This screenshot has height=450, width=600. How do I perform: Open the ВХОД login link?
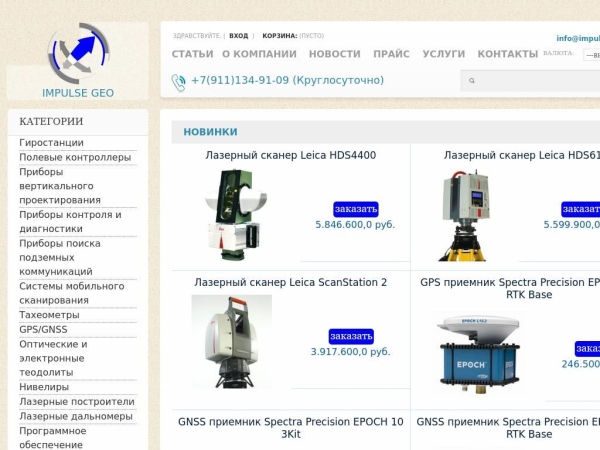coord(238,36)
